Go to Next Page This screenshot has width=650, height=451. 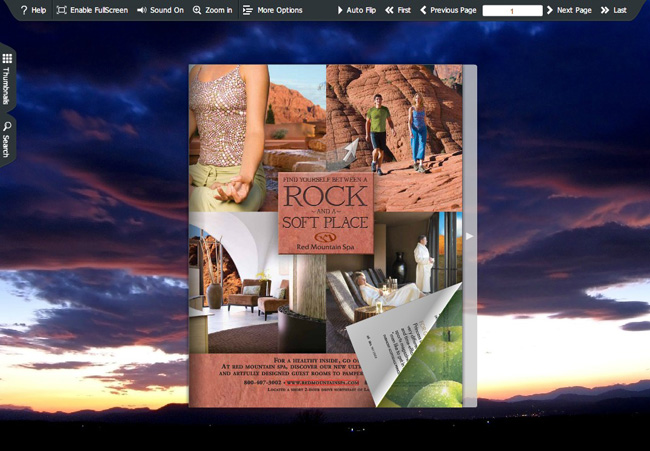coord(569,10)
